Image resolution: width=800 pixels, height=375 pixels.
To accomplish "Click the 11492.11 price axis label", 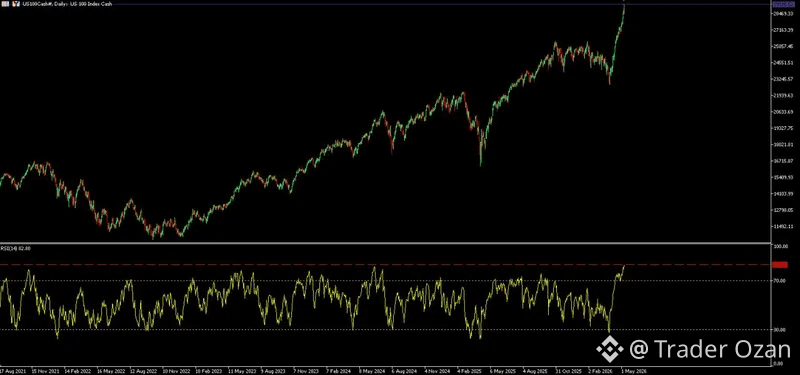I will pos(783,226).
